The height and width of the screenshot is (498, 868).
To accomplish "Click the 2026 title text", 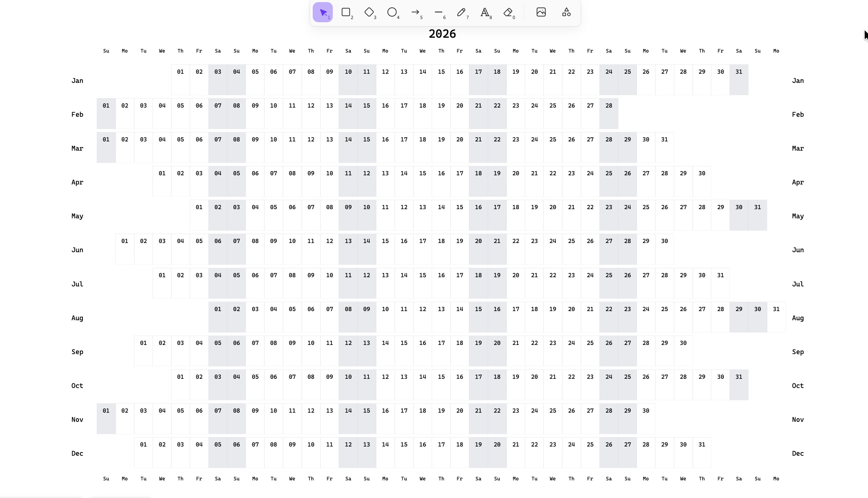I will point(442,34).
